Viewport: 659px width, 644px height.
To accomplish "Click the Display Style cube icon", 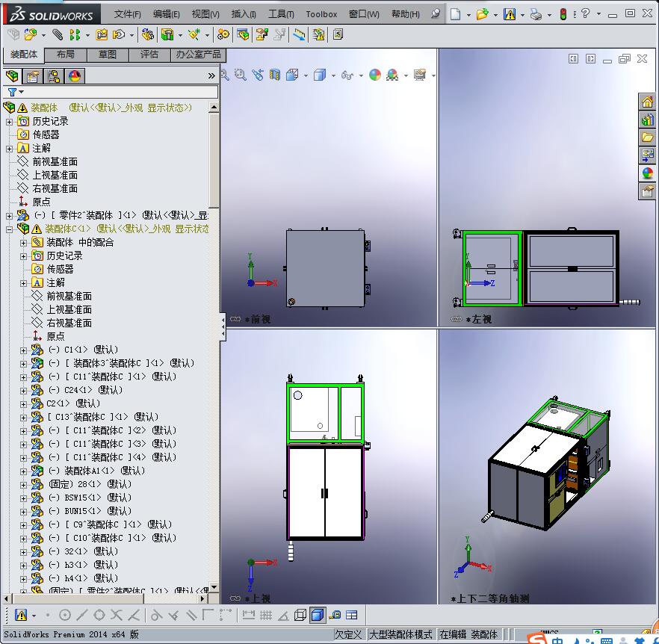I will pos(320,75).
